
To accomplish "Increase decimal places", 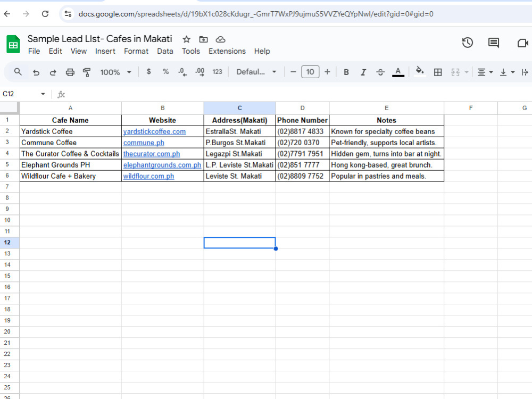I will click(200, 72).
